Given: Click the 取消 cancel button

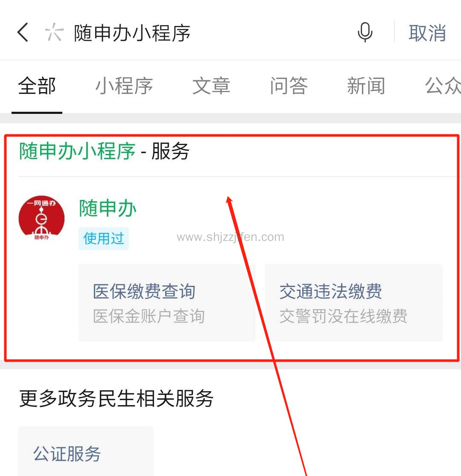Looking at the screenshot, I should coord(427,33).
